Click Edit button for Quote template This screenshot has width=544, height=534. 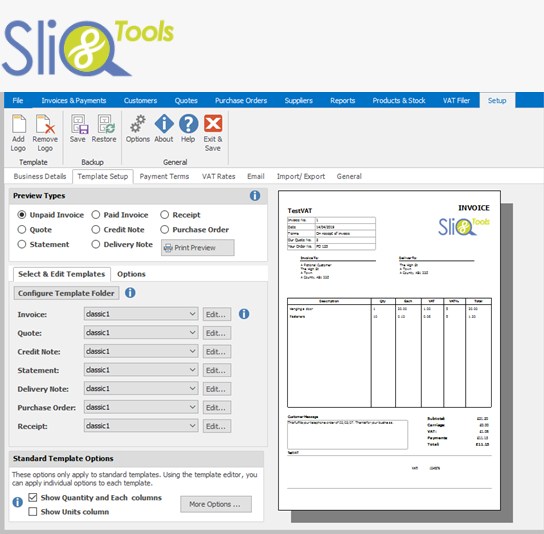pos(217,333)
